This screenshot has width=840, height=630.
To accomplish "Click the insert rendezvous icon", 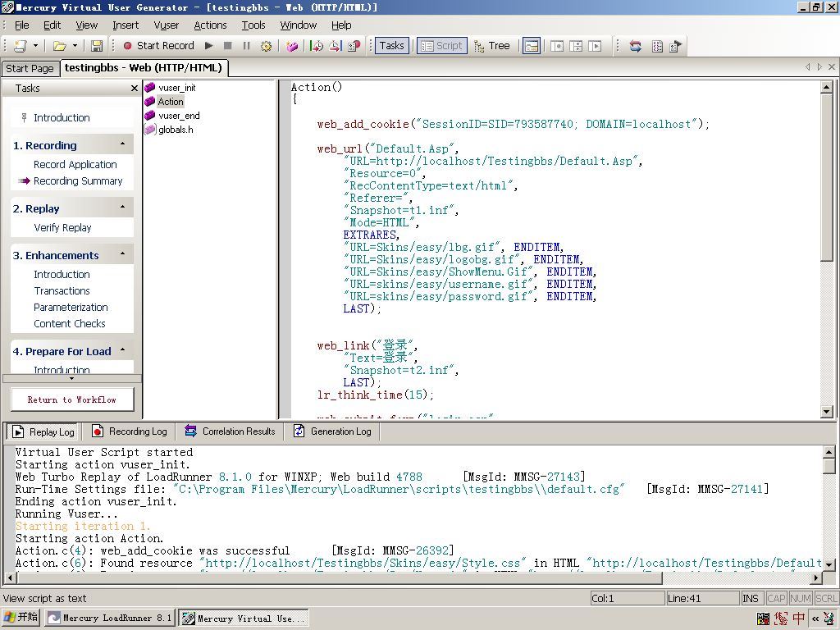I will [x=354, y=46].
